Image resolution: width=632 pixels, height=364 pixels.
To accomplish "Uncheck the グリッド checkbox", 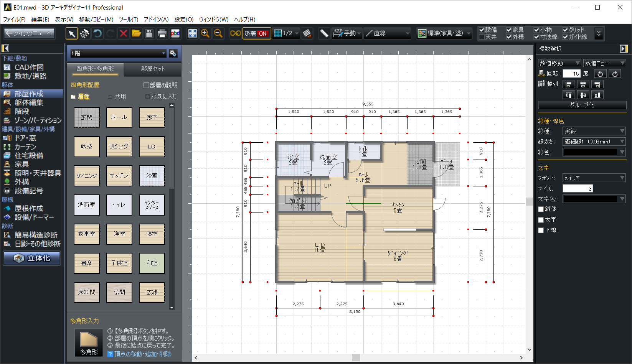I will coord(565,30).
